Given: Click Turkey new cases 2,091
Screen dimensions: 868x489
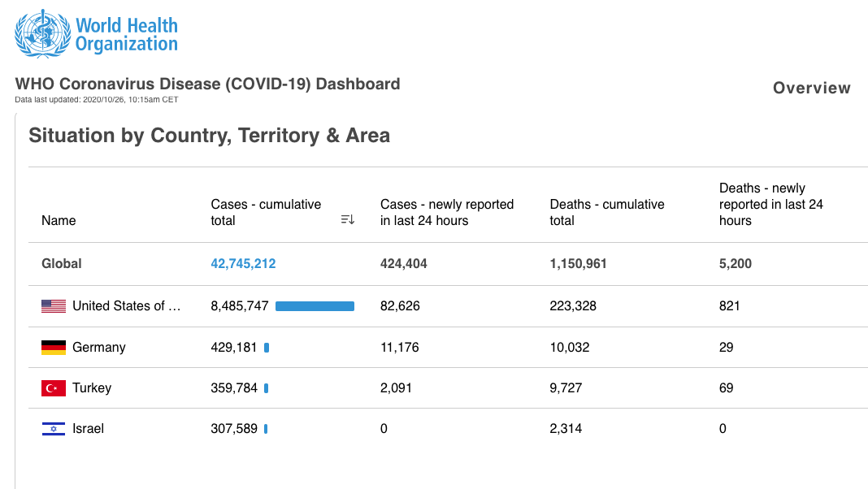Looking at the screenshot, I should click(396, 388).
